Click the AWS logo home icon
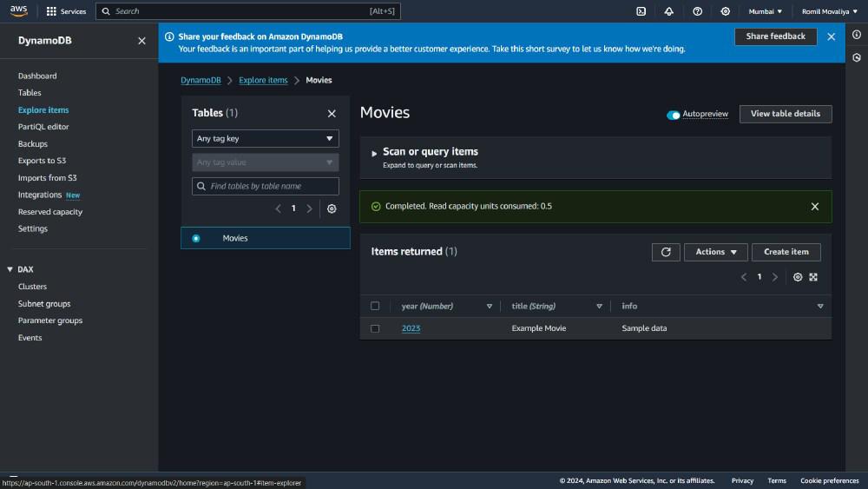Screen dimensions: 868x489 point(18,11)
